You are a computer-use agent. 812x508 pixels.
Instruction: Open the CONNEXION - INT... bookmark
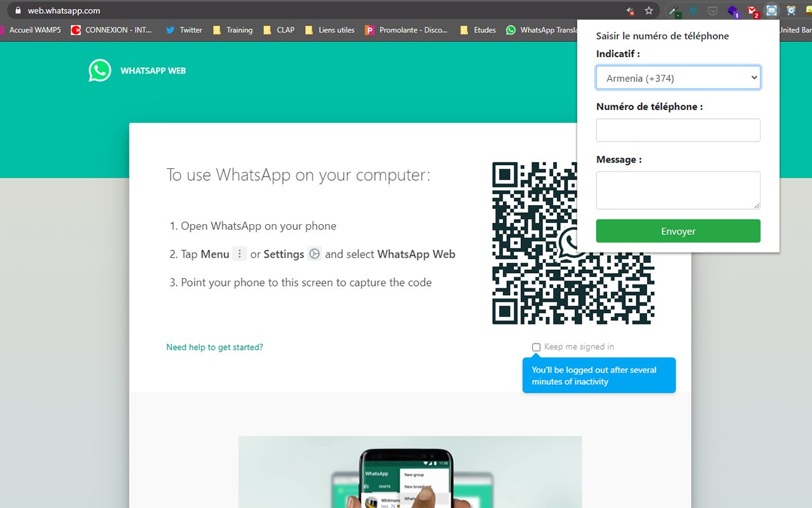[x=112, y=30]
